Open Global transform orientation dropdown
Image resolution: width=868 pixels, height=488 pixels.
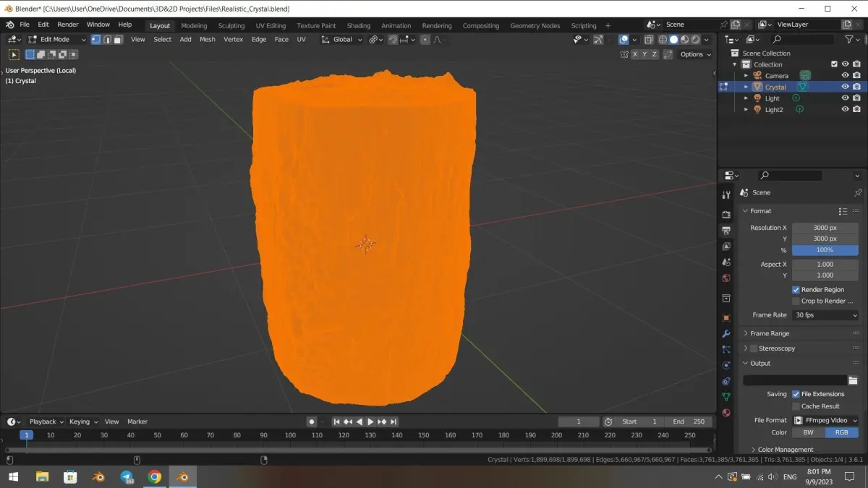tap(342, 39)
